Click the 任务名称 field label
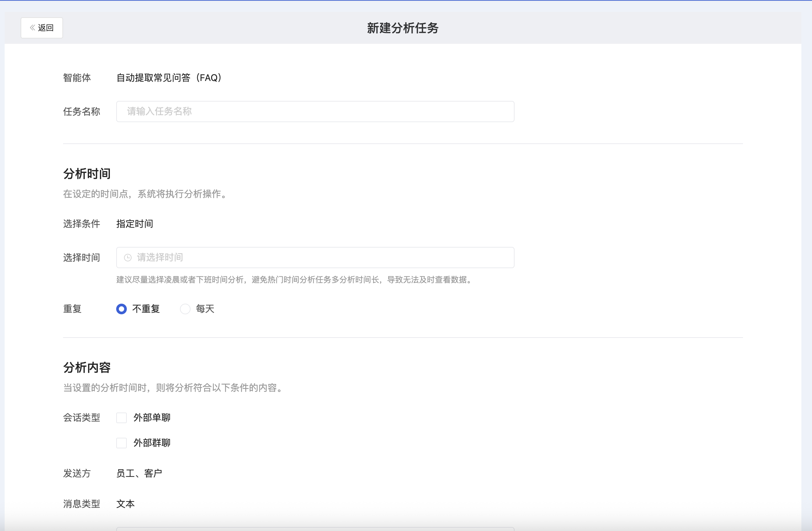This screenshot has height=531, width=812. tap(82, 112)
